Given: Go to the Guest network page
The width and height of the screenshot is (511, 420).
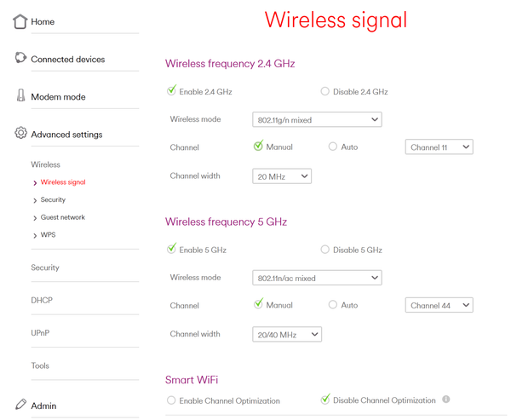Looking at the screenshot, I should coord(63,217).
